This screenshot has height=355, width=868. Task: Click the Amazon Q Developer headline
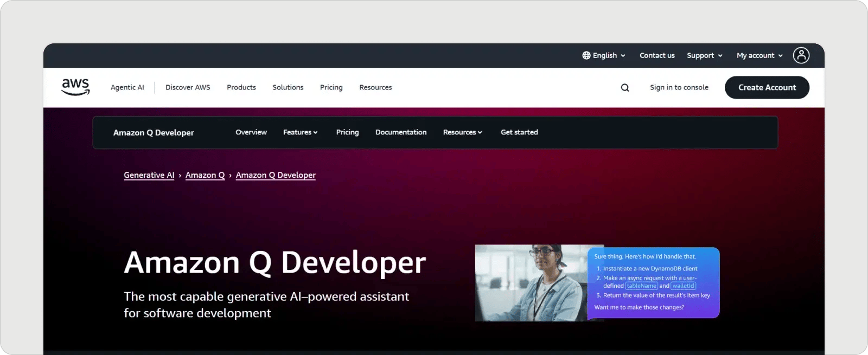pos(275,263)
